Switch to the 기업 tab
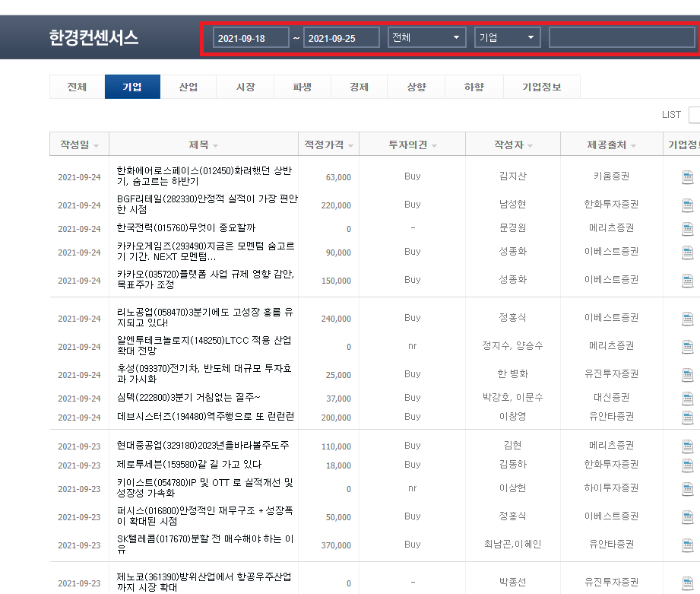This screenshot has width=700, height=594. (x=132, y=87)
